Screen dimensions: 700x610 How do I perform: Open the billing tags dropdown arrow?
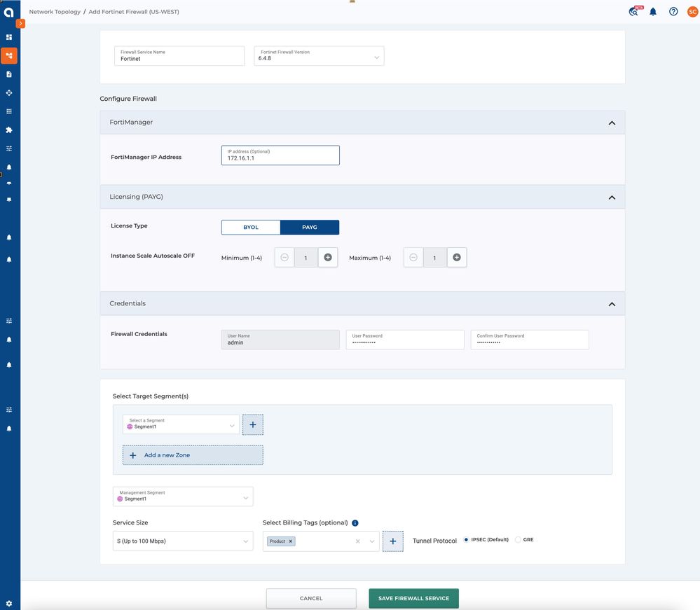tap(371, 541)
